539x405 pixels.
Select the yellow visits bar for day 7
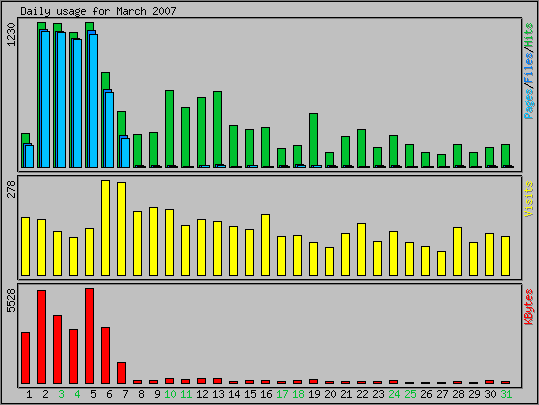click(x=121, y=229)
